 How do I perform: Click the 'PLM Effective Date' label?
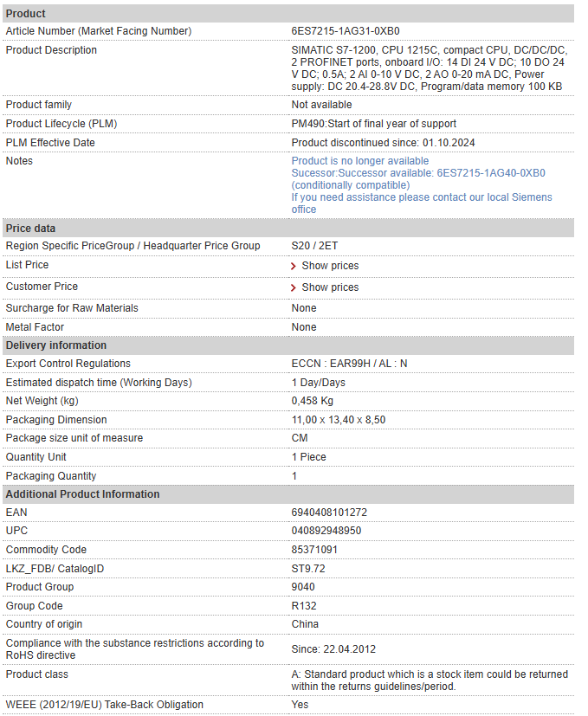(x=50, y=143)
